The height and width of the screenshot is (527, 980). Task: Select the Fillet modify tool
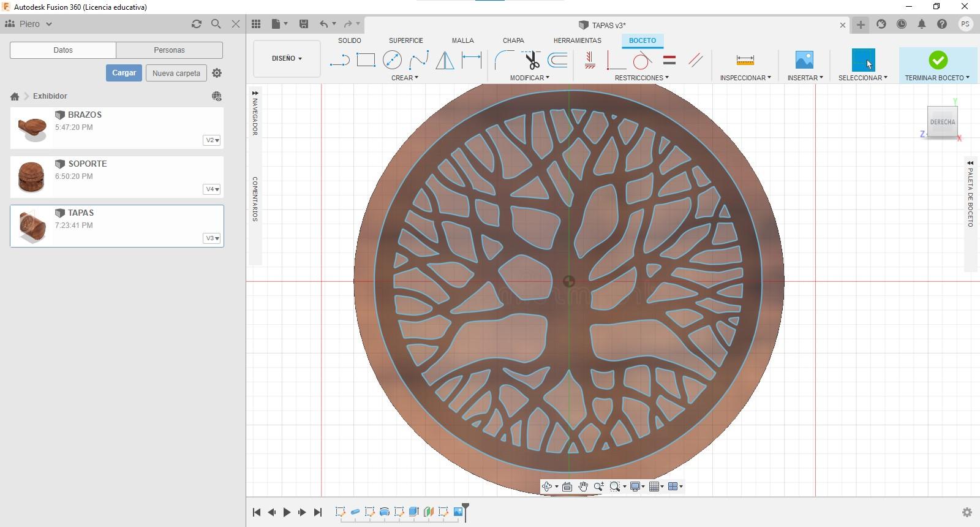pyautogui.click(x=504, y=60)
